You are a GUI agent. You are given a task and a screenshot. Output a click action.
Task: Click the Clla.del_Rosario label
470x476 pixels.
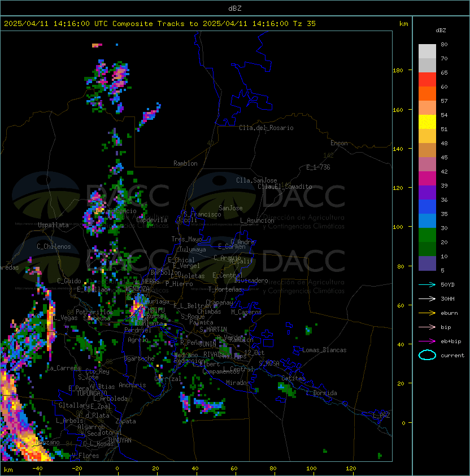pos(266,128)
